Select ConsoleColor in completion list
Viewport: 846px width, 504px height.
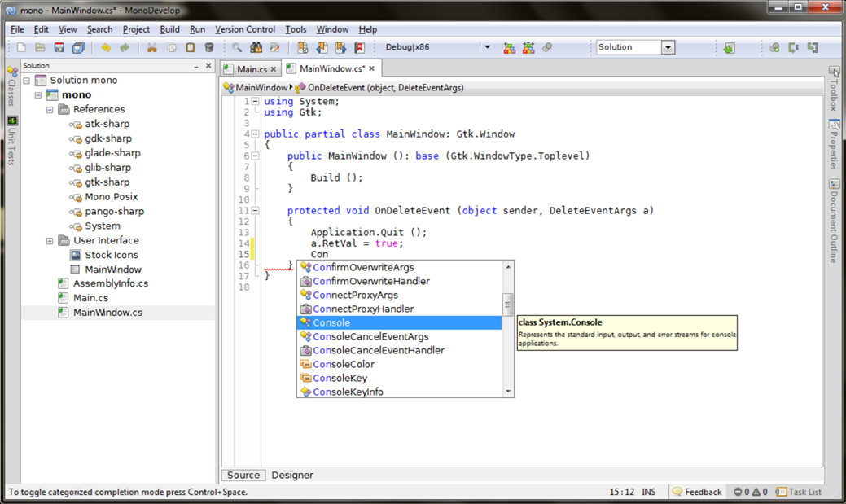[x=399, y=364]
